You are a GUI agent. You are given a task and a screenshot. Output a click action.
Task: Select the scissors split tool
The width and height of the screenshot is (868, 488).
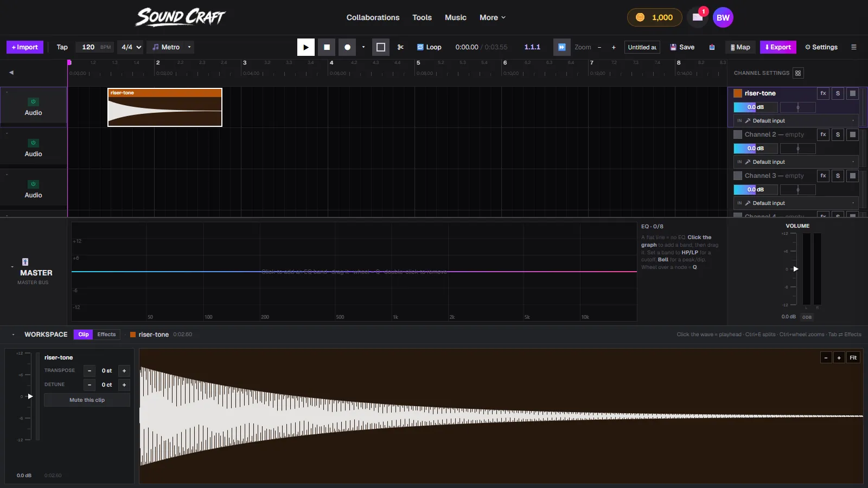400,47
